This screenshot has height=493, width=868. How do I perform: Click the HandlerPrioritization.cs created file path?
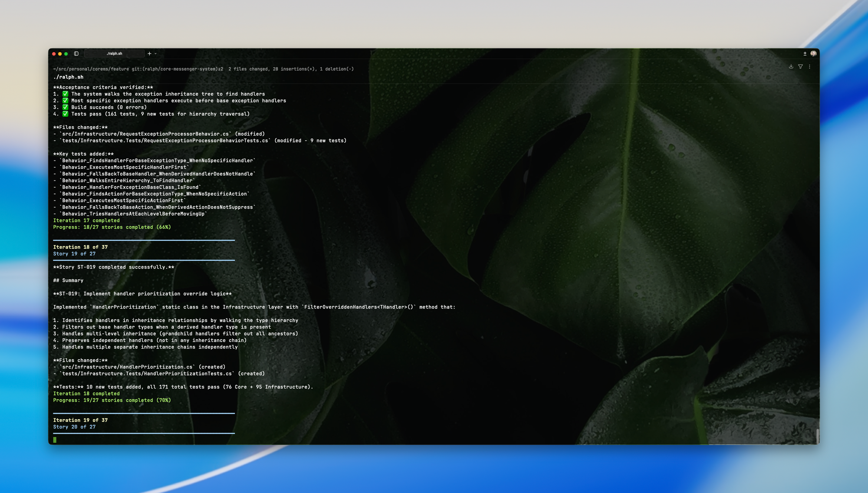coord(128,367)
